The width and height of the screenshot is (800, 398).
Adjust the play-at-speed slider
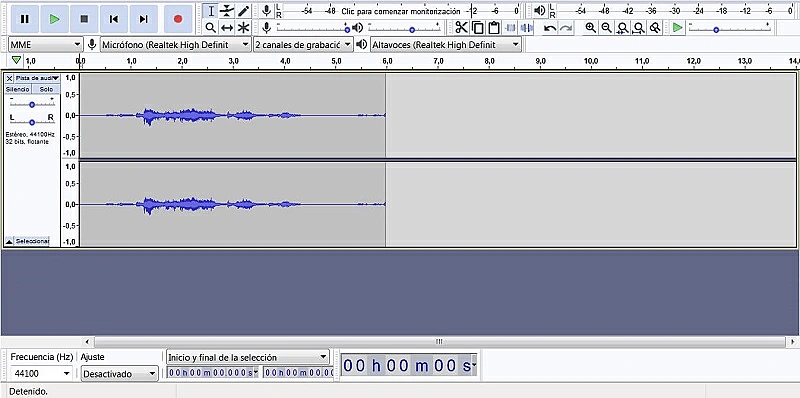[x=730, y=28]
